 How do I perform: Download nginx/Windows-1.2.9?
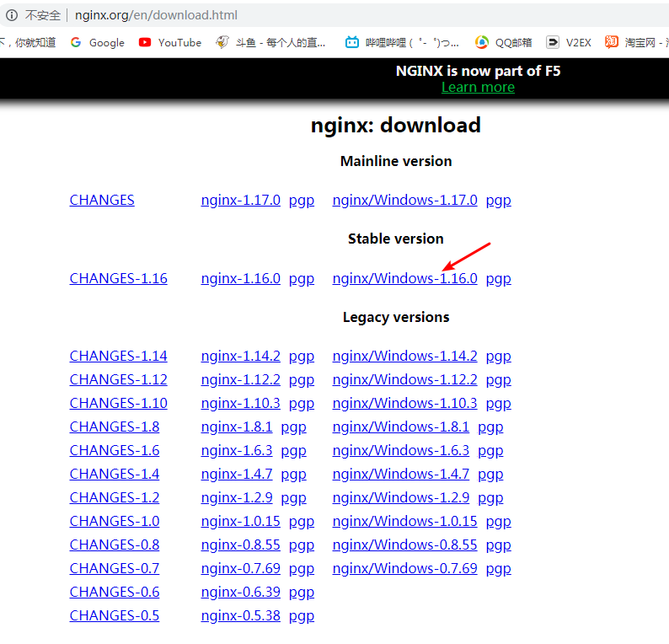400,498
